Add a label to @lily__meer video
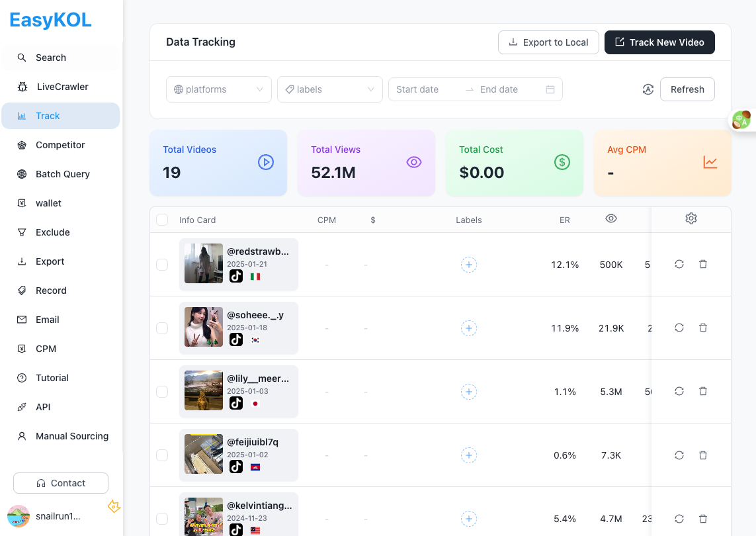This screenshot has height=536, width=756. pyautogui.click(x=469, y=392)
